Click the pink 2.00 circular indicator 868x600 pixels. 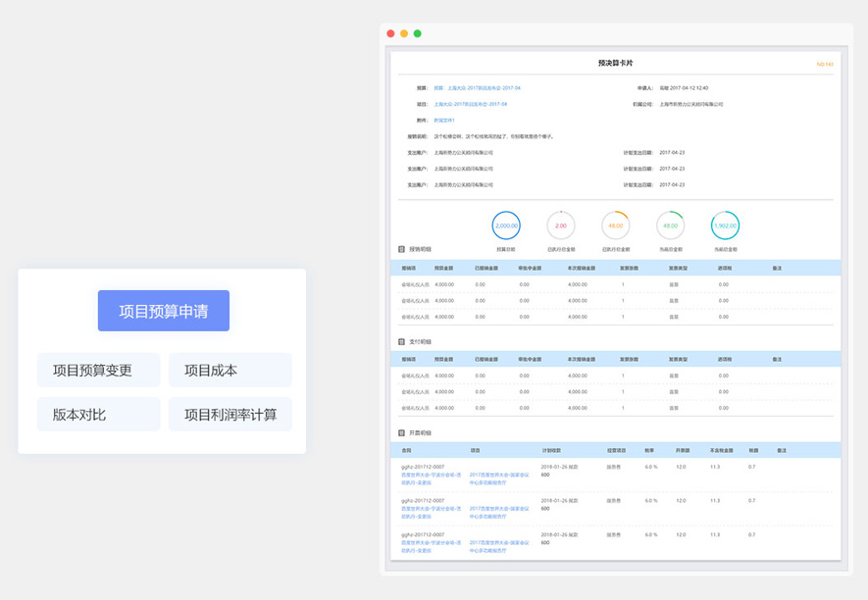pyautogui.click(x=560, y=225)
